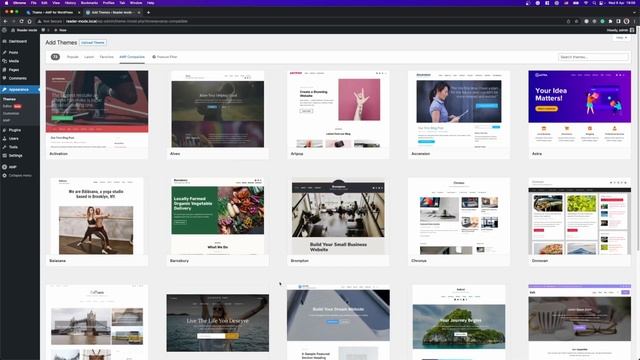The width and height of the screenshot is (640, 360).
Task: Open the Balasana theme thumbnail
Action: pyautogui.click(x=97, y=216)
